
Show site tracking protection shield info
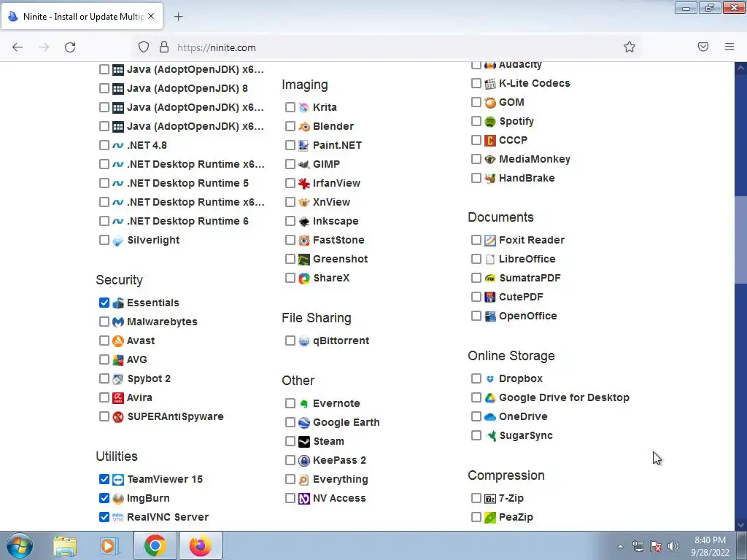point(144,47)
